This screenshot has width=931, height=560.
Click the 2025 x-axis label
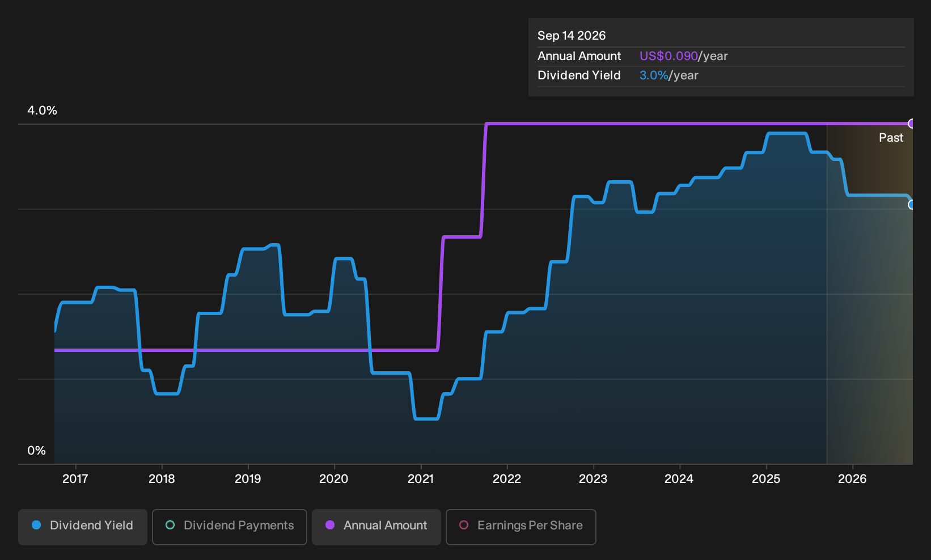click(x=766, y=479)
